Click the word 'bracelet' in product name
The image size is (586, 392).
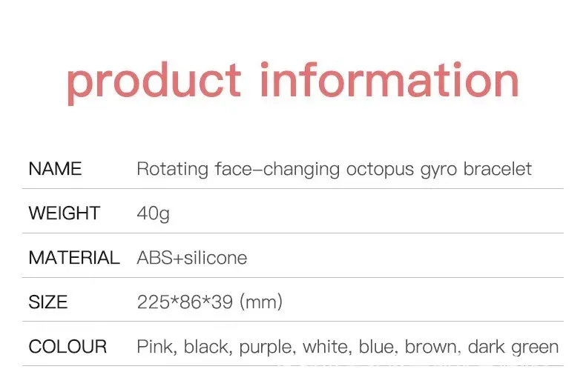(x=498, y=169)
